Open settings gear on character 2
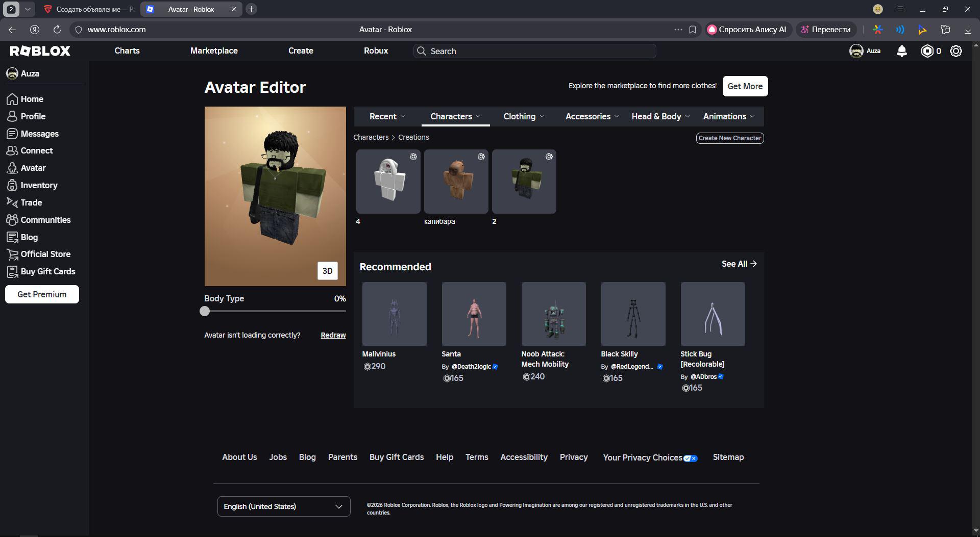This screenshot has width=980, height=537. tap(549, 157)
